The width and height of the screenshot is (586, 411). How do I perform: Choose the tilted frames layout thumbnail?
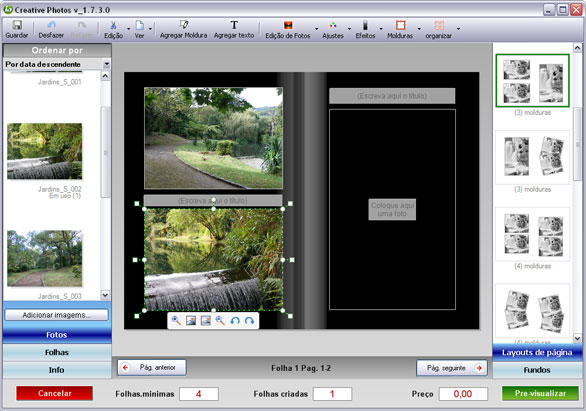point(533,311)
